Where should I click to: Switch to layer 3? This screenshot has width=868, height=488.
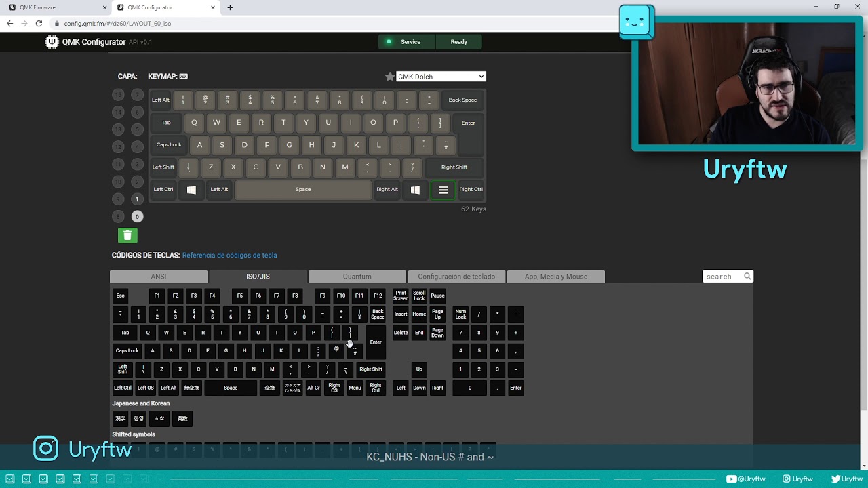tap(137, 164)
